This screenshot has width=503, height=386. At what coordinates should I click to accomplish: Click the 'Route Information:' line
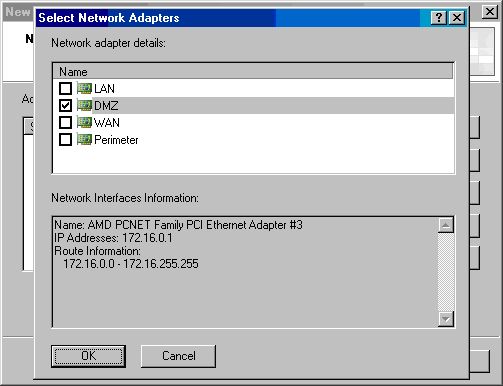[97, 251]
